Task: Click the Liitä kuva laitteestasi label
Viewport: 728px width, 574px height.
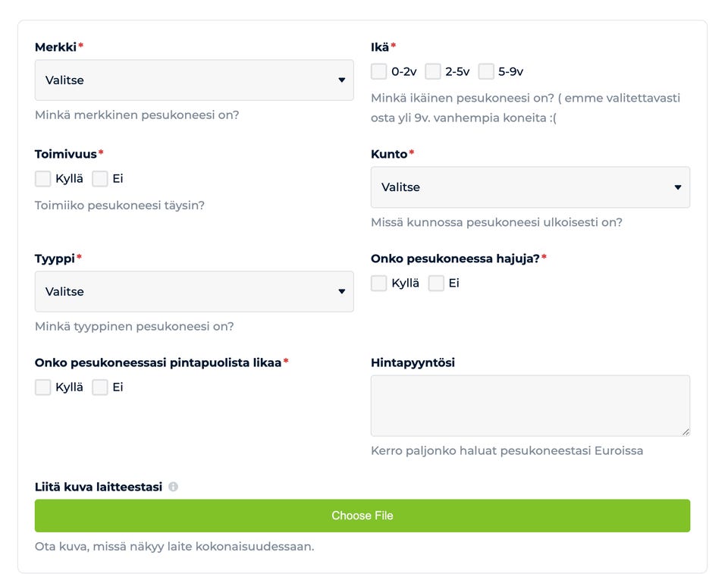Action: click(99, 487)
